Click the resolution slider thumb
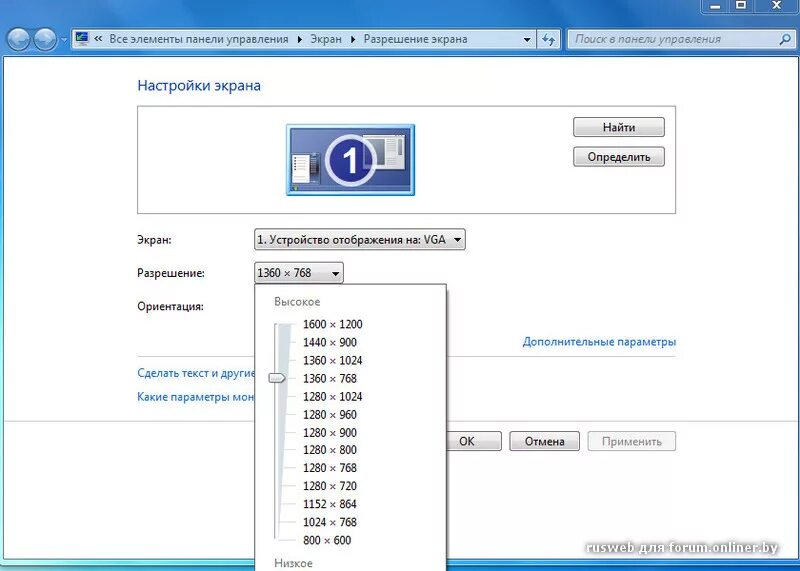This screenshot has width=800, height=571. tap(277, 378)
